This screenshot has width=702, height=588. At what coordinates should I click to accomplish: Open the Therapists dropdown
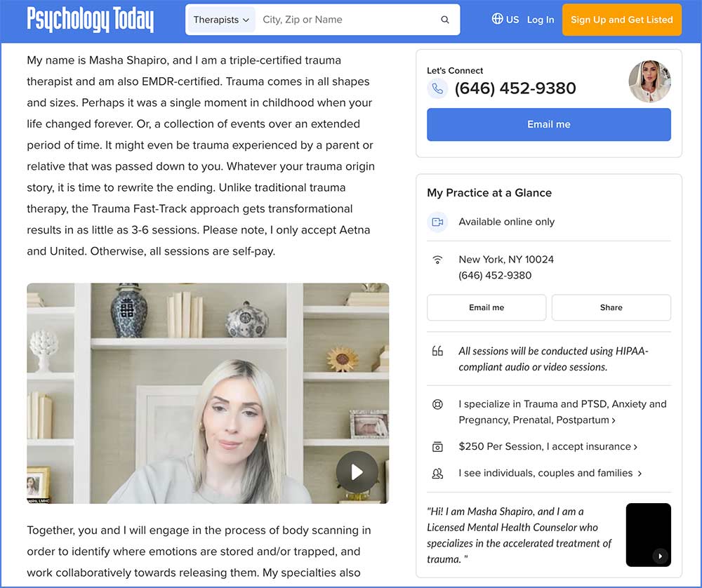pos(220,20)
